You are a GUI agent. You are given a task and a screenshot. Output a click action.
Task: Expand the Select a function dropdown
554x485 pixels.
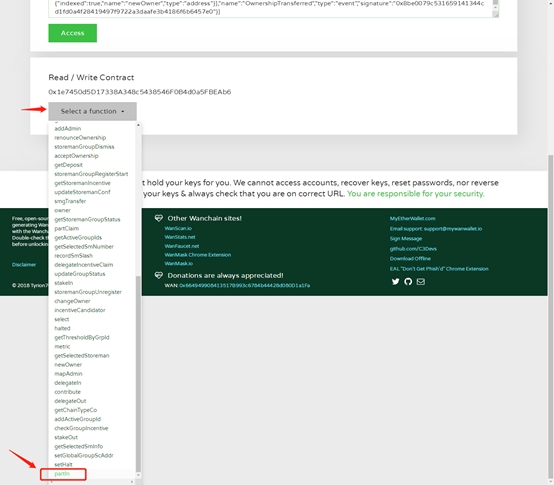[93, 111]
